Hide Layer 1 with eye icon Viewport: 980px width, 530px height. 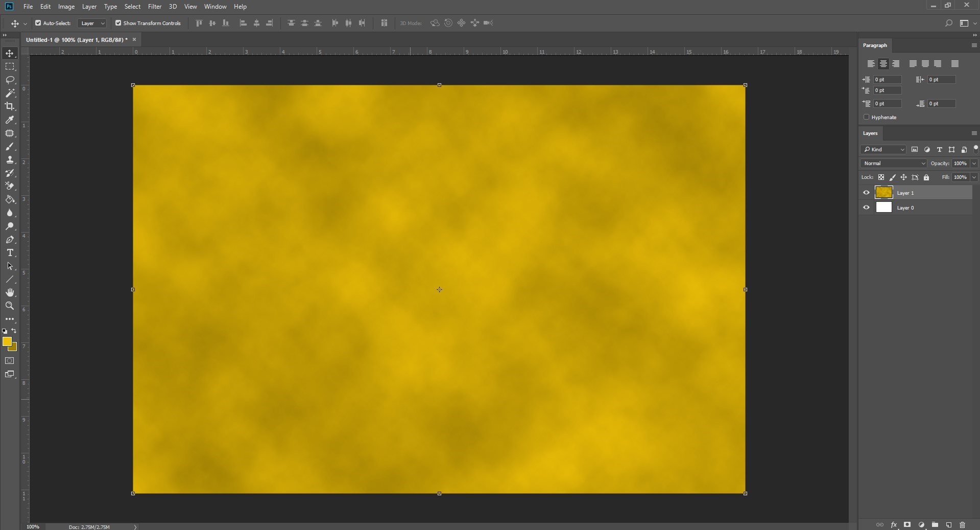(866, 193)
